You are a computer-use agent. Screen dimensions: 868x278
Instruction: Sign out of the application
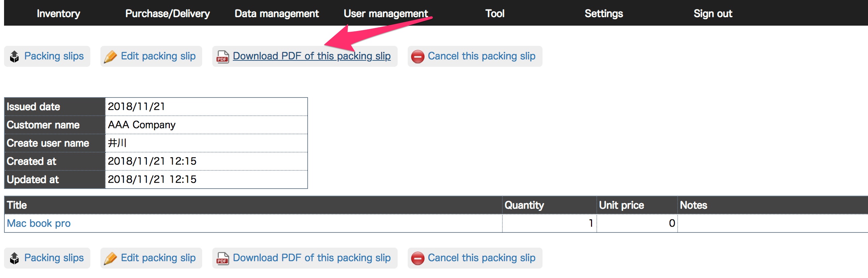click(713, 13)
